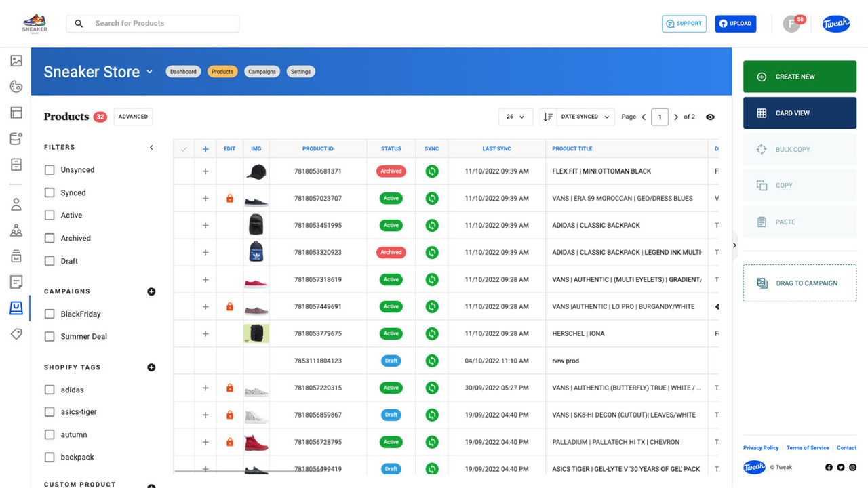Viewport: 868px width, 488px height.
Task: Select the image library icon in sidebar
Action: [16, 60]
